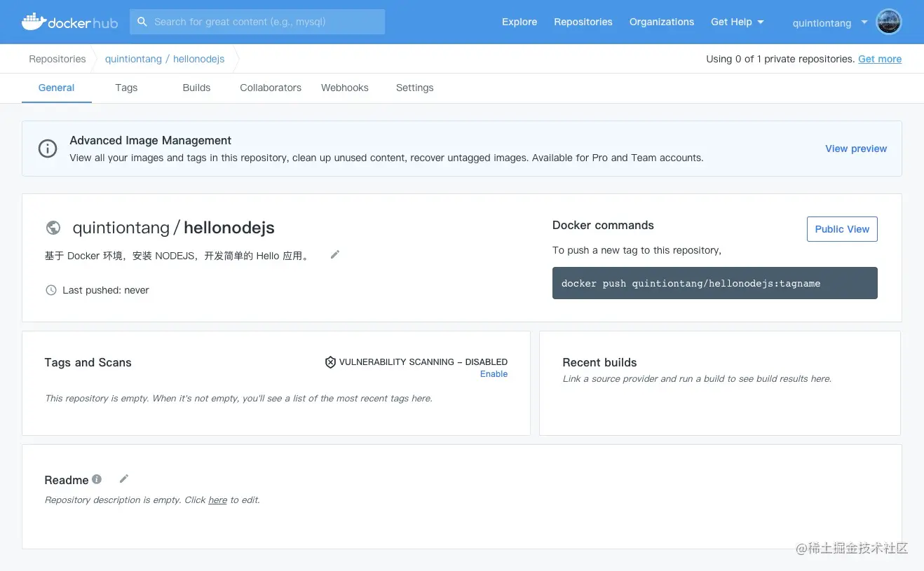The image size is (924, 571).
Task: Click 'To push a new tag' instruction text
Action: click(x=637, y=250)
